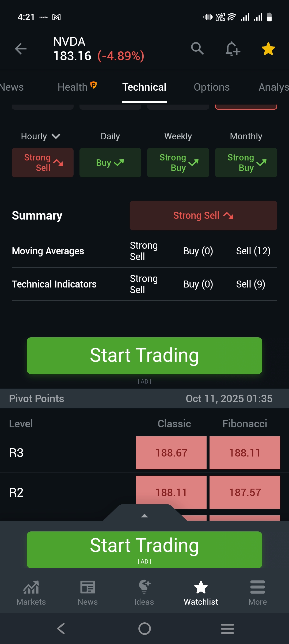Select the Daily Buy signal box
This screenshot has height=644, width=289.
(x=110, y=163)
